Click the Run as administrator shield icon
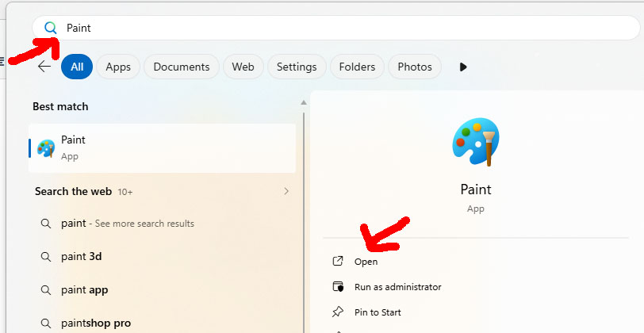644x333 pixels. pyautogui.click(x=338, y=286)
